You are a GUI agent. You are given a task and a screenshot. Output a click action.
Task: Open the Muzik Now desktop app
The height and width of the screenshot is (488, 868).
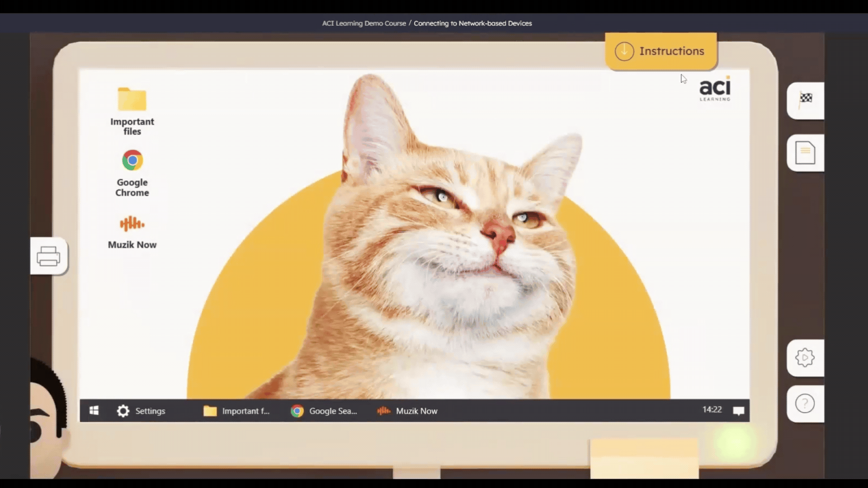pyautogui.click(x=132, y=232)
